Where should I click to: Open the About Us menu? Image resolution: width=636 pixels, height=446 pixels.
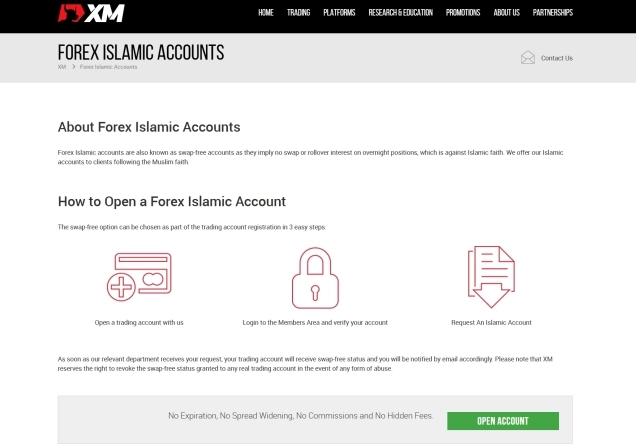click(506, 13)
